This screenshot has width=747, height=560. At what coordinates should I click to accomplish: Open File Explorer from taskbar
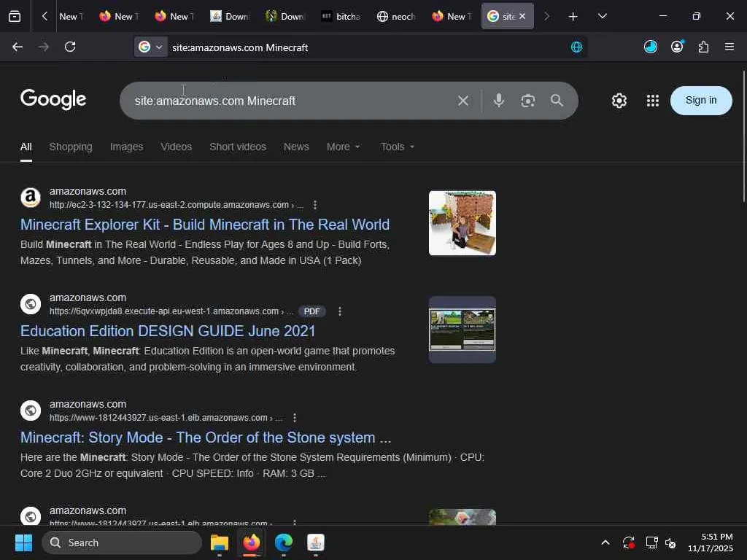(219, 542)
